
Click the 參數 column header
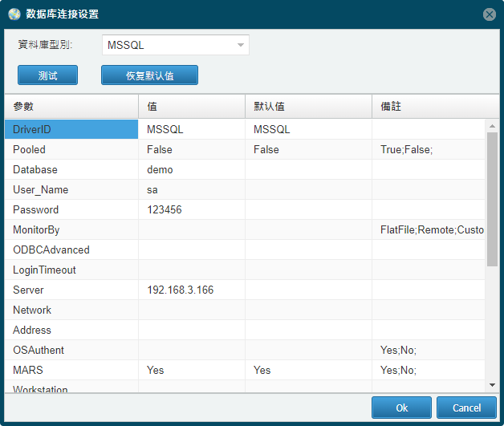tap(71, 107)
